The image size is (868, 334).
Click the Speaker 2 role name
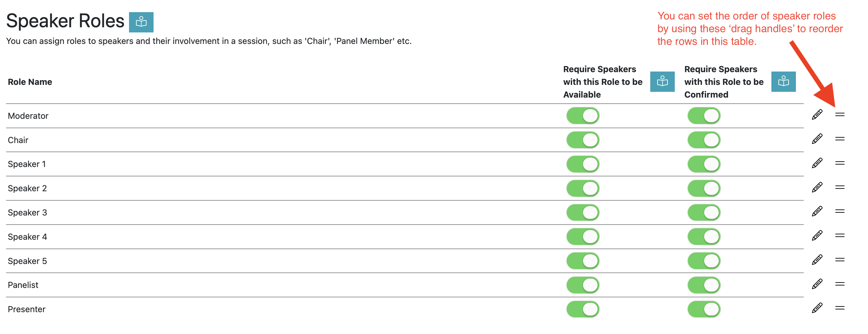[x=27, y=188]
